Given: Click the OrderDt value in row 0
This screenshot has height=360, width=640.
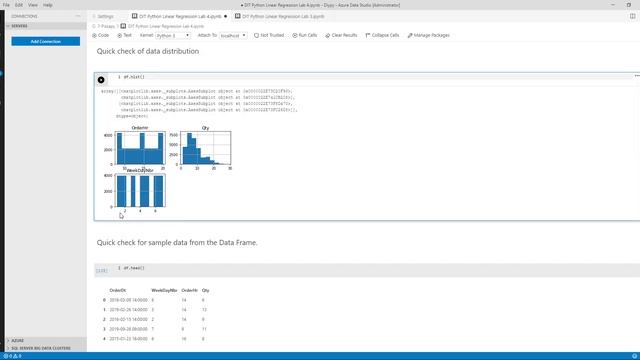Looking at the screenshot, I should click(128, 300).
